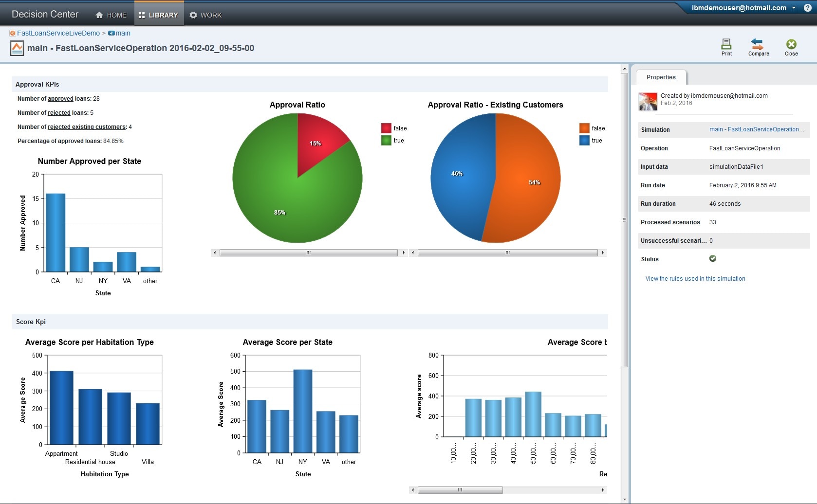Click the simulation name link in Properties
817x504 pixels.
click(x=756, y=129)
